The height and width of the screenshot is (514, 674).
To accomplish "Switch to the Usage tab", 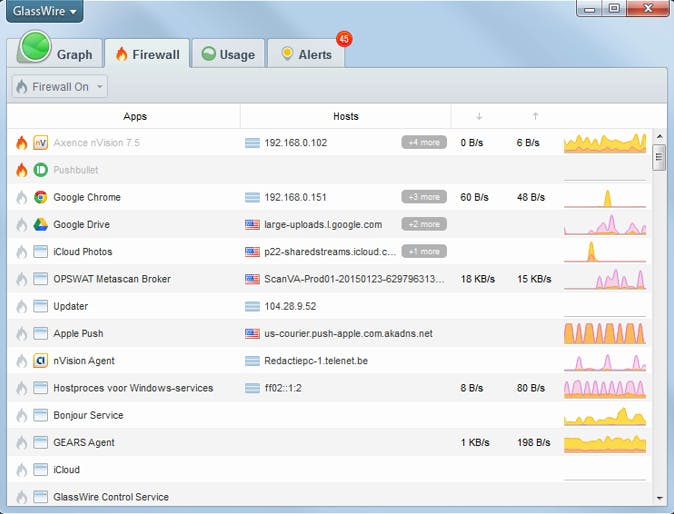I will click(x=228, y=54).
